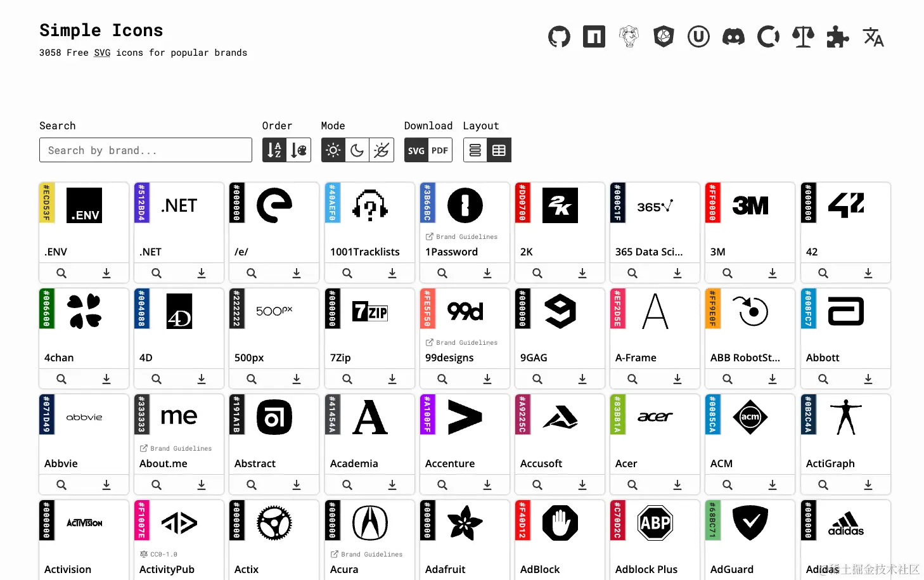Copy the Activision logo SVG
This screenshot has width=924, height=580.
coord(84,523)
